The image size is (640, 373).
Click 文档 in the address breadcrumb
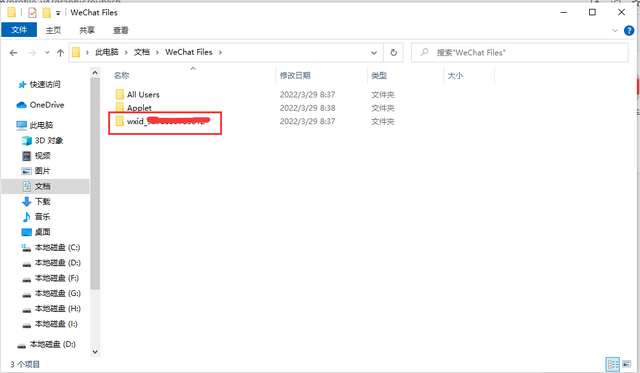point(142,52)
